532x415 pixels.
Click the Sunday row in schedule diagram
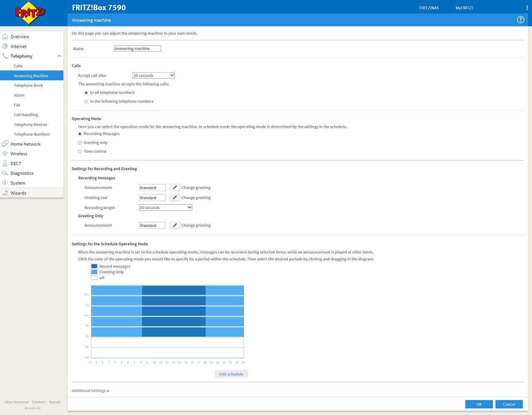(167, 353)
